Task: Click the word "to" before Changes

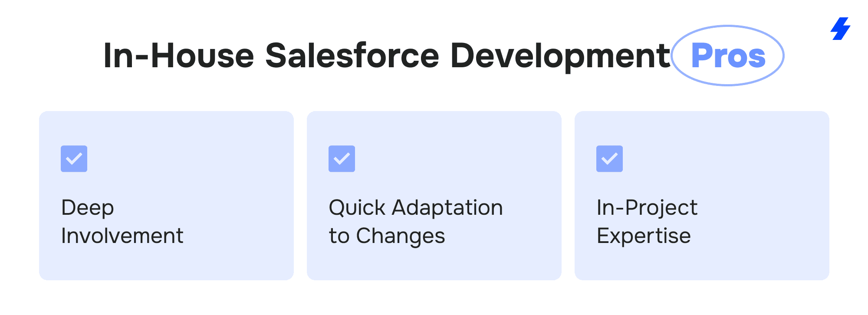Action: [x=339, y=236]
